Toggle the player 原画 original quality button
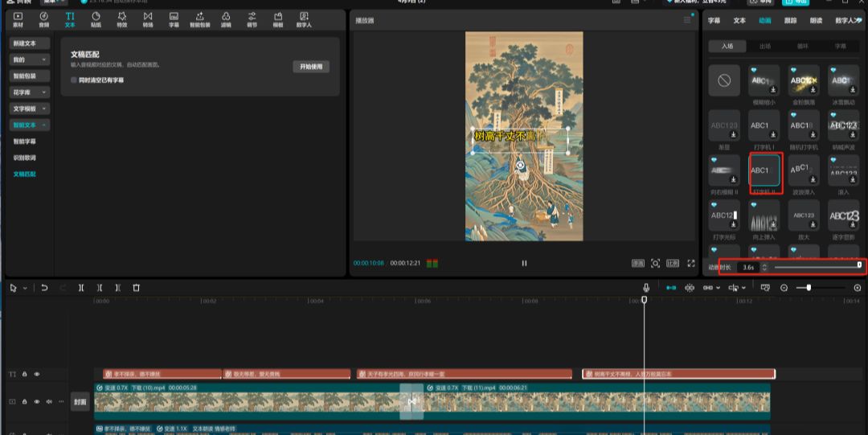 637,263
